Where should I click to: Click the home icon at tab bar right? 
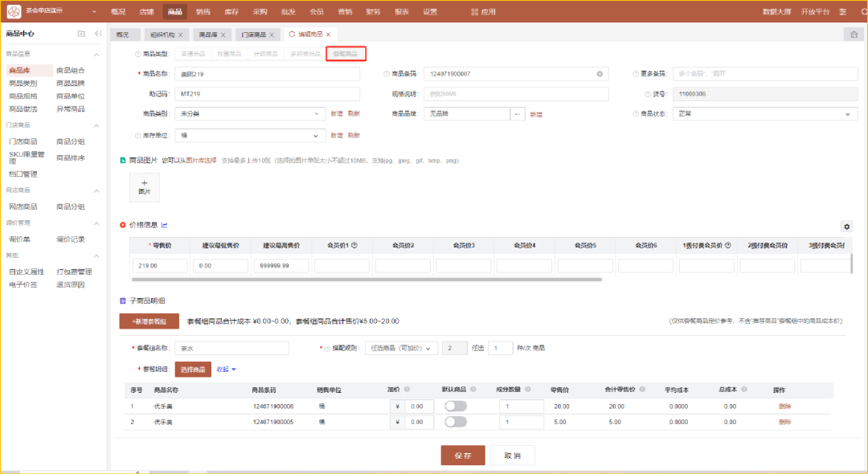[x=853, y=35]
